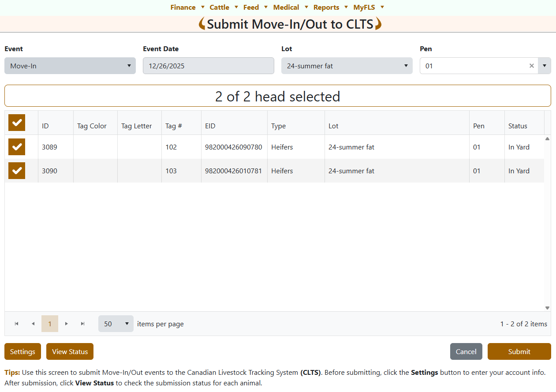This screenshot has height=392, width=556.
Task: Click the Submit button
Action: coord(519,351)
